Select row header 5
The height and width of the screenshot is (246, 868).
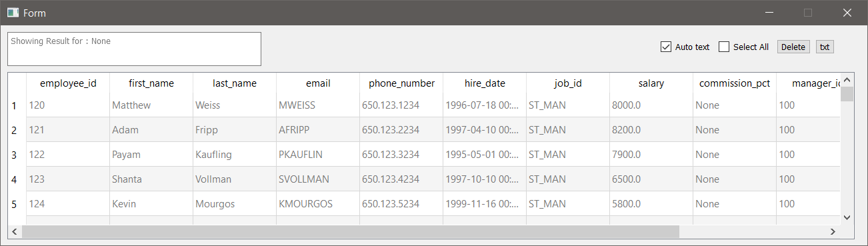[17, 204]
